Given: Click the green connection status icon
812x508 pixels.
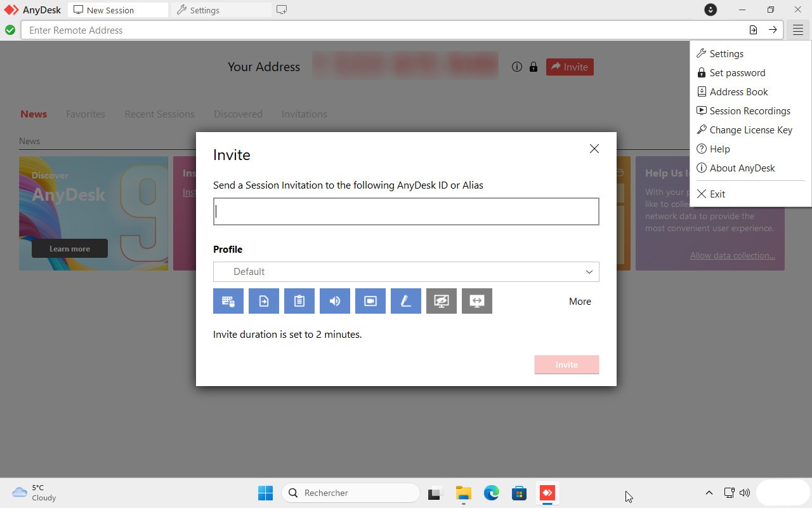Looking at the screenshot, I should pyautogui.click(x=10, y=30).
